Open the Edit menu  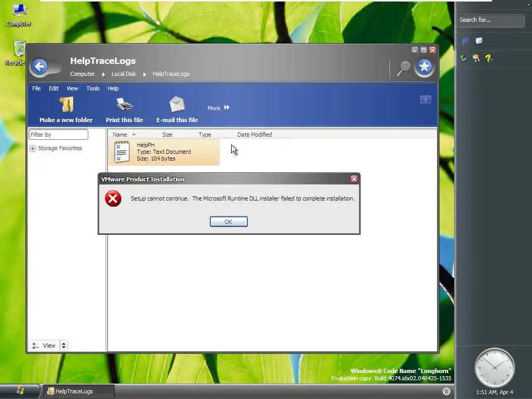(x=54, y=88)
